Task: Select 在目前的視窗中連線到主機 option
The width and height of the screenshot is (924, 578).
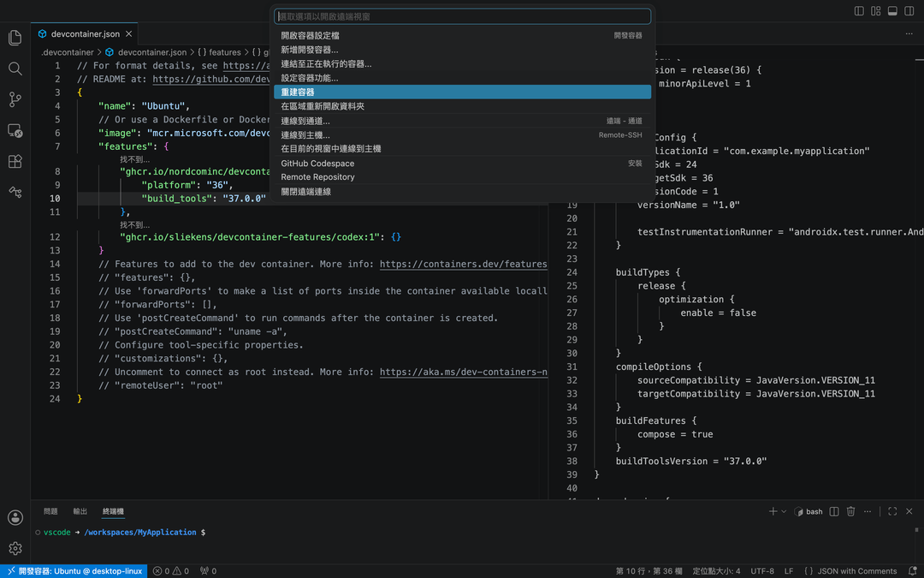Action: pyautogui.click(x=463, y=149)
